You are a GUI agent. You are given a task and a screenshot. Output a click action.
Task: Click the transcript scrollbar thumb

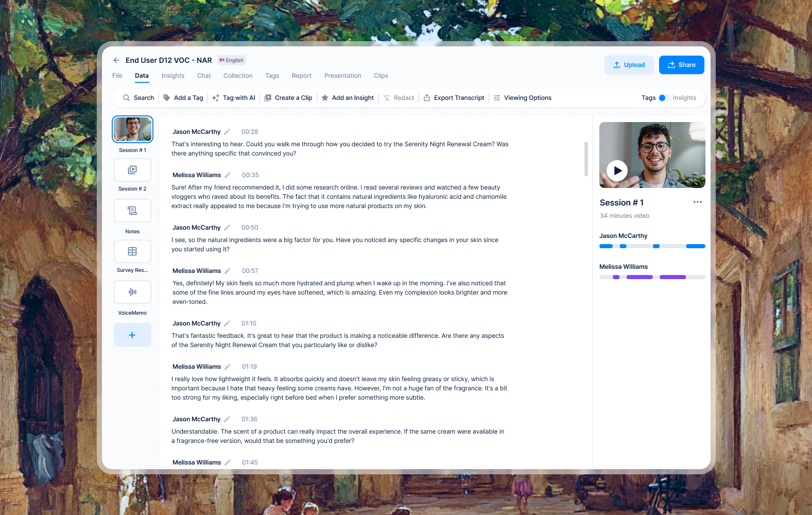(586, 159)
